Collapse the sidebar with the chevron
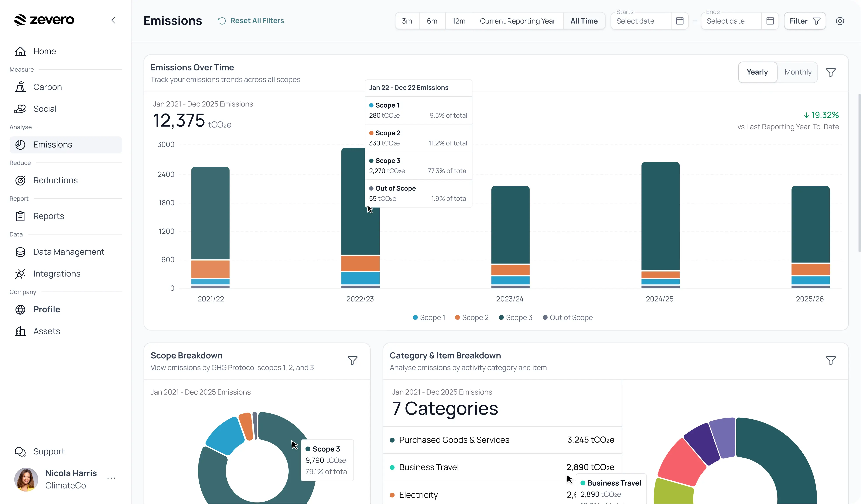Viewport: 861px width, 504px height. point(113,21)
